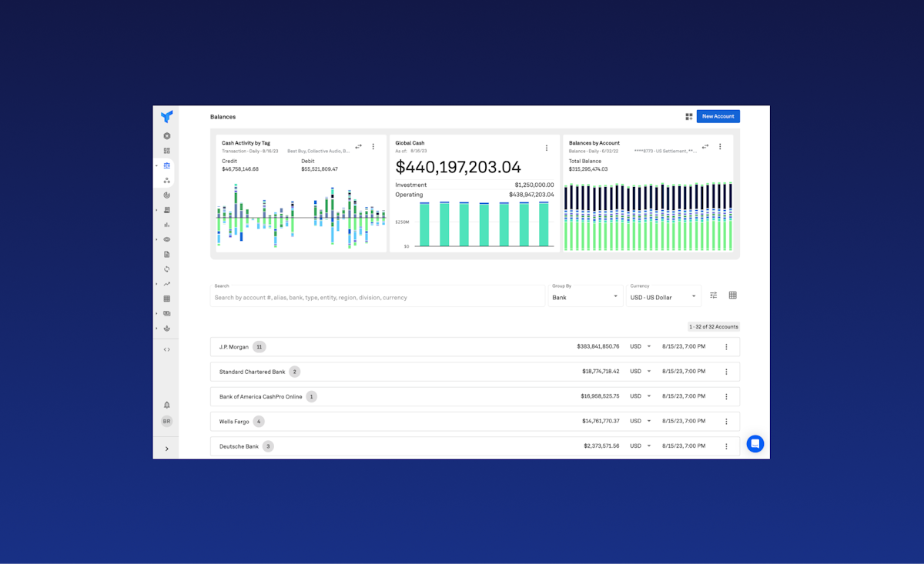Toggle the eye visibility icon in the sidebar
This screenshot has height=564, width=924.
click(166, 239)
